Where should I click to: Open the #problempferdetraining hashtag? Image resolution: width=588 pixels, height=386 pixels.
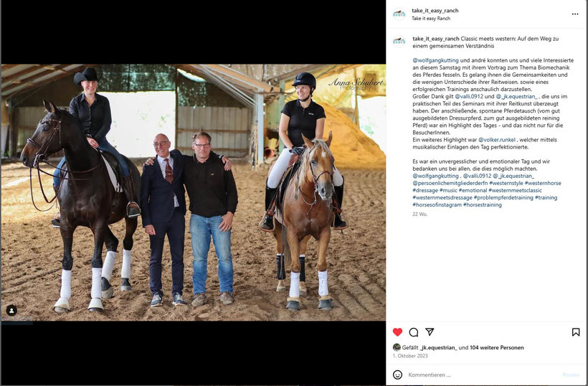(503, 198)
